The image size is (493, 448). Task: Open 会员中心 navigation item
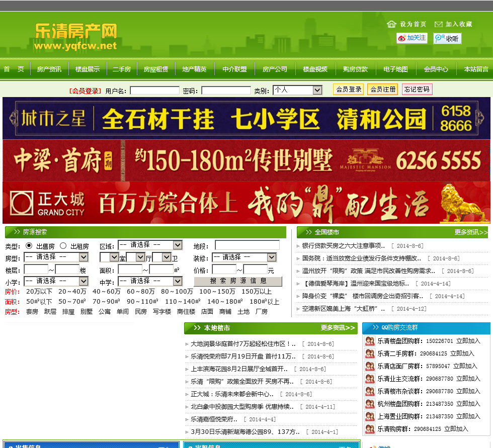coord(436,69)
